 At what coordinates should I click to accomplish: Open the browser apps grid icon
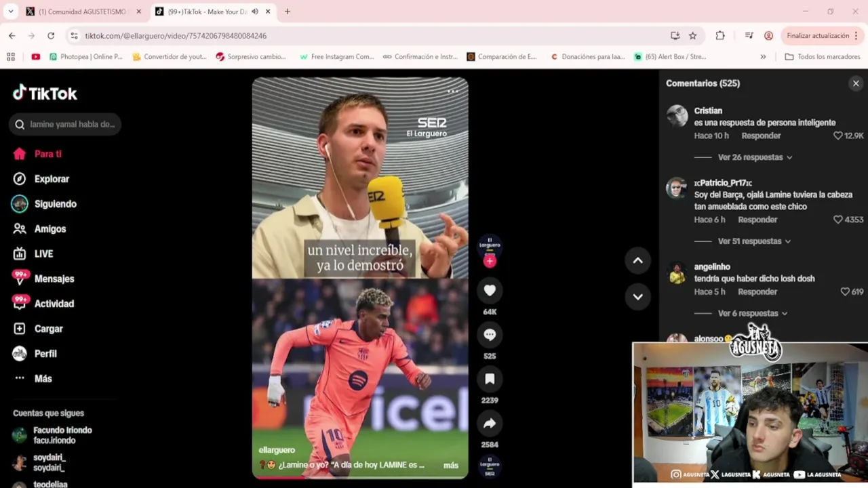(x=11, y=57)
